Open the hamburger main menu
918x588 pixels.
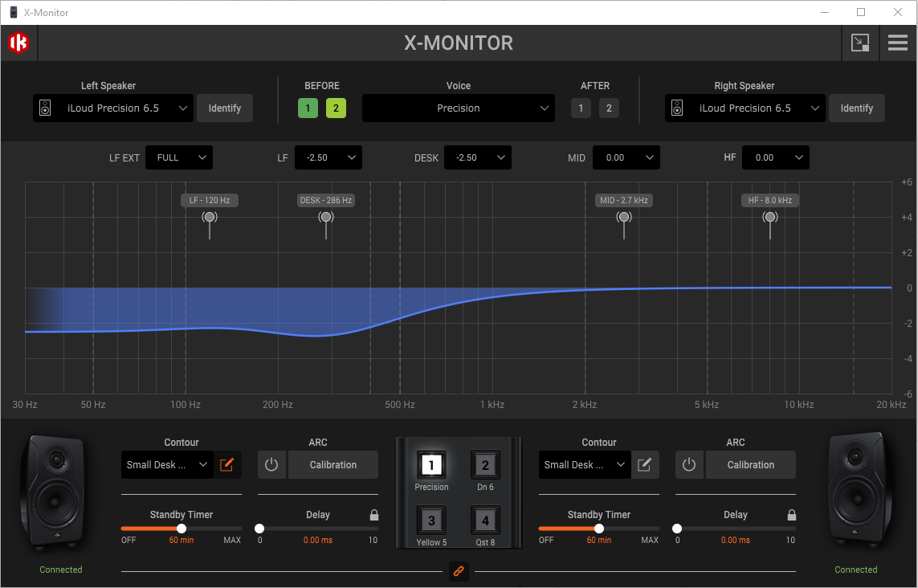pyautogui.click(x=897, y=43)
